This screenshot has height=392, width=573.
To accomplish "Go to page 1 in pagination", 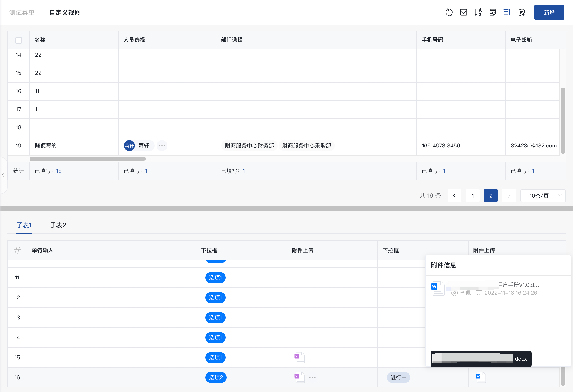I will tap(473, 196).
